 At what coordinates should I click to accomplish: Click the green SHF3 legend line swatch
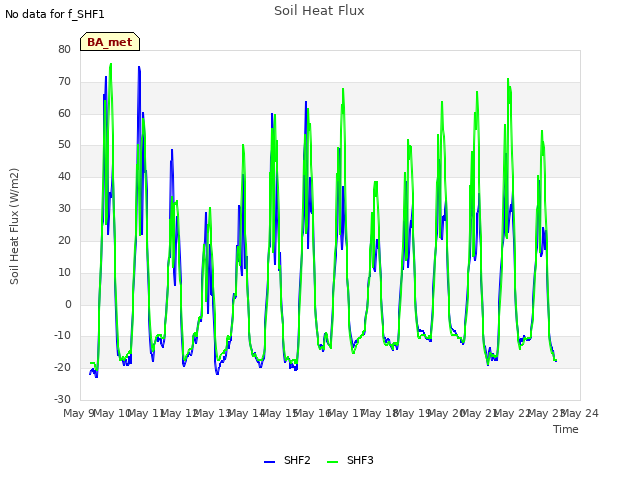click(333, 462)
